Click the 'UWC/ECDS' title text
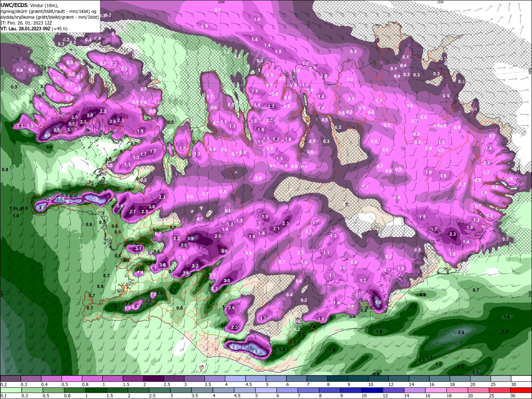The width and height of the screenshot is (532, 399). 14,5
